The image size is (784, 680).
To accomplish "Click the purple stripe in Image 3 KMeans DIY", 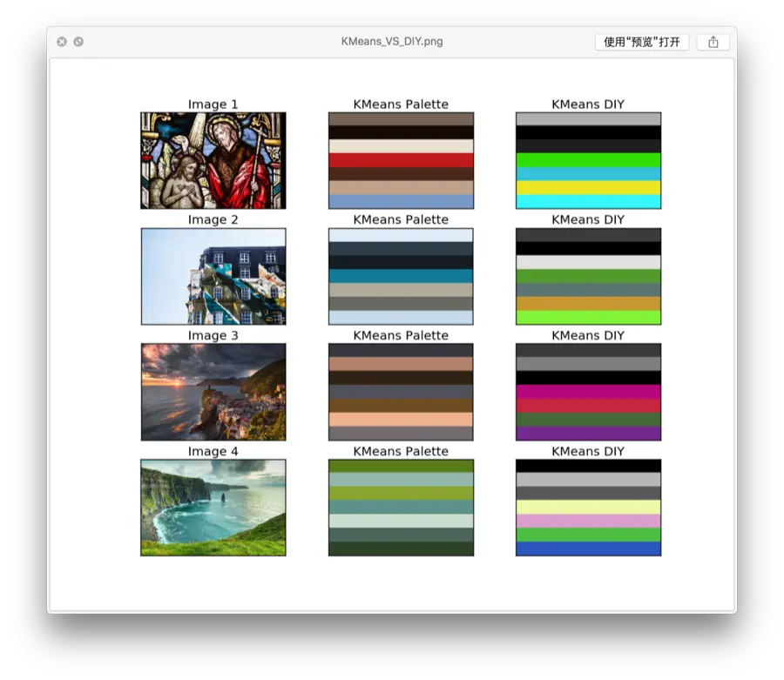I will [589, 434].
